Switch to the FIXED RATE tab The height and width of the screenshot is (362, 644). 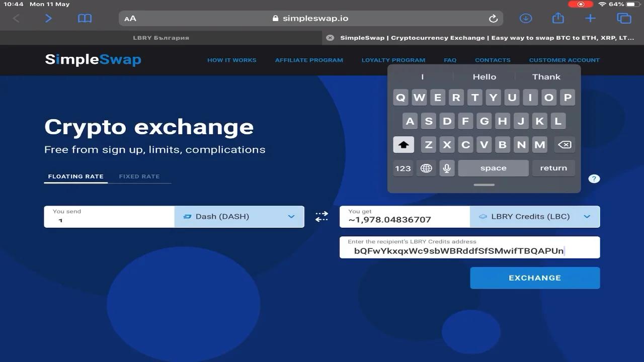[139, 176]
